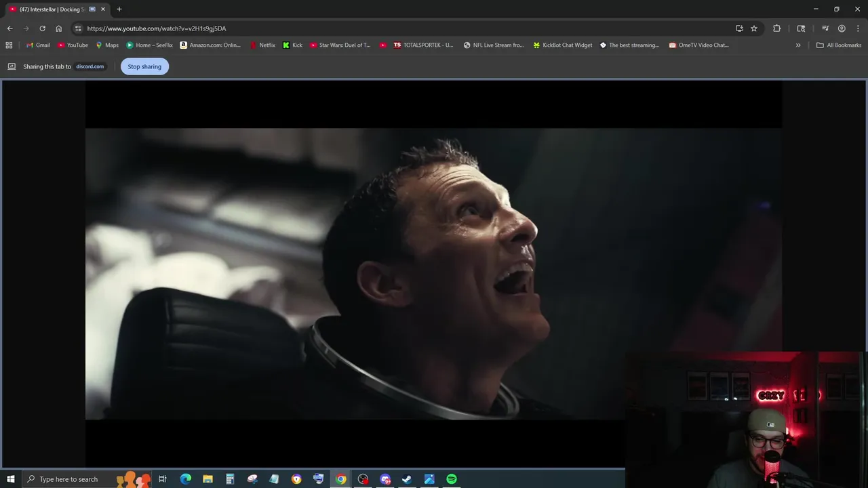Screen dimensions: 868x488
Task: Open File Explorer from taskbar
Action: tap(208, 479)
